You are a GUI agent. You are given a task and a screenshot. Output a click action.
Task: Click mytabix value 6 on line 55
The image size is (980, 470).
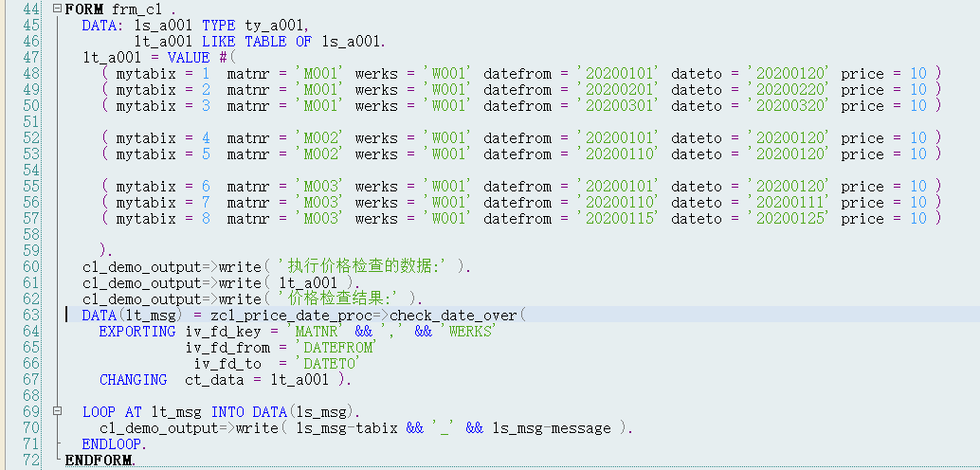coord(207,187)
